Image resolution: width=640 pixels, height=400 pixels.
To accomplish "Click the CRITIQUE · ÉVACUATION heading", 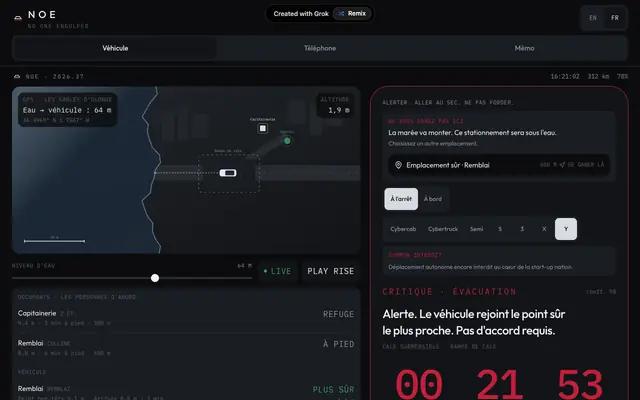I will point(449,291).
